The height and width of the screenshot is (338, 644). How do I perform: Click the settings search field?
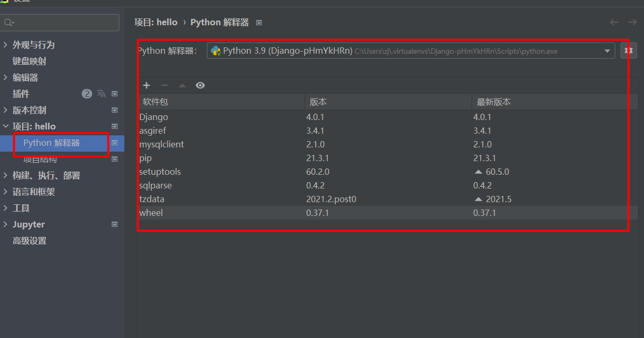(x=63, y=23)
